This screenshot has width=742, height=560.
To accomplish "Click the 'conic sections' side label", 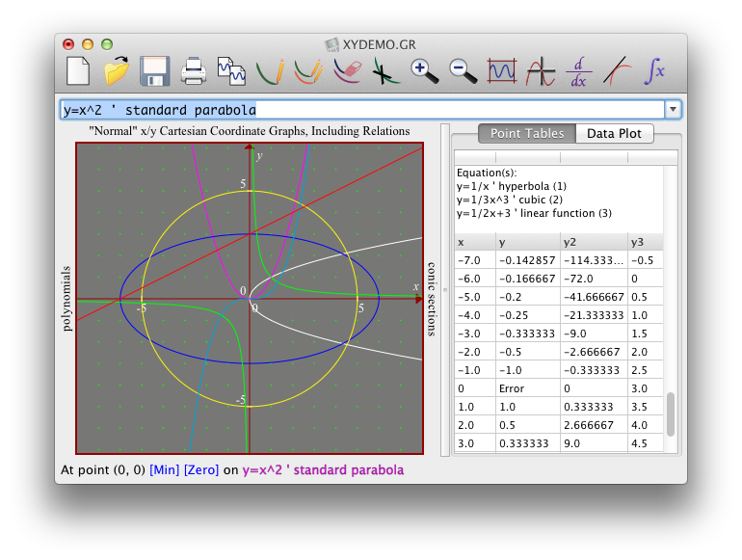I will tap(431, 299).
